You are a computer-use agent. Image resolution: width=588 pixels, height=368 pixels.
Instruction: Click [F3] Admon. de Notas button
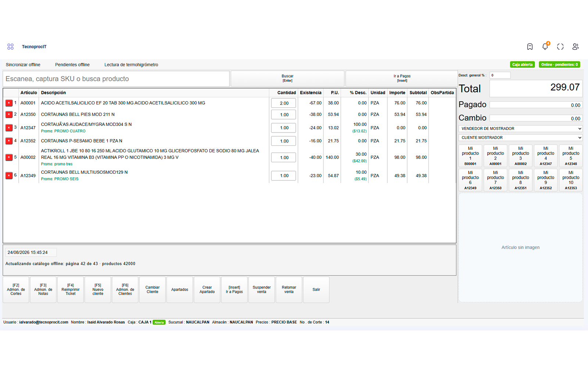[43, 290]
